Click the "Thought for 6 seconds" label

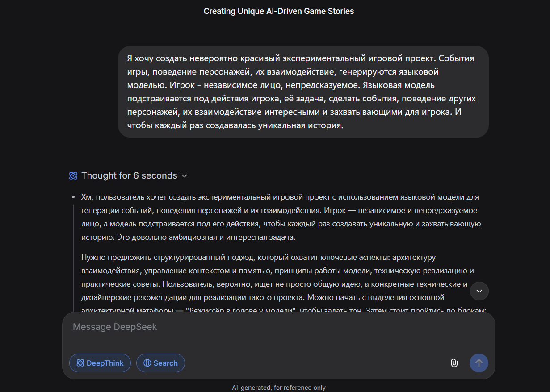pos(129,176)
